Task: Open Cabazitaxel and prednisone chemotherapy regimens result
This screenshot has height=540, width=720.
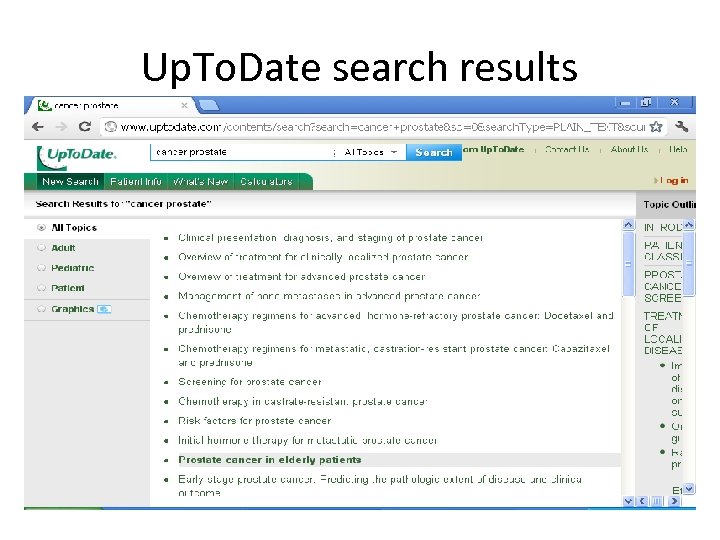Action: click(x=394, y=355)
